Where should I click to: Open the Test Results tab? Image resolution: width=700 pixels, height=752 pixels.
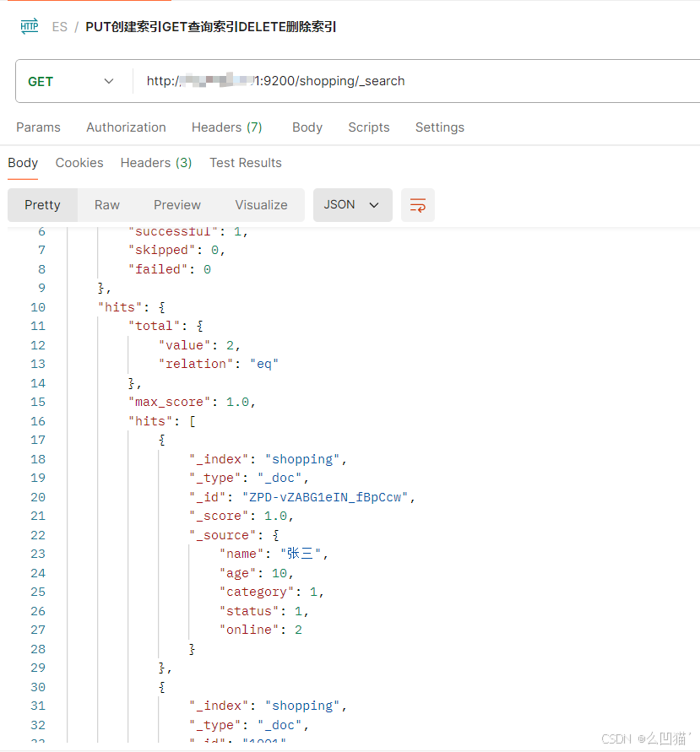[246, 163]
